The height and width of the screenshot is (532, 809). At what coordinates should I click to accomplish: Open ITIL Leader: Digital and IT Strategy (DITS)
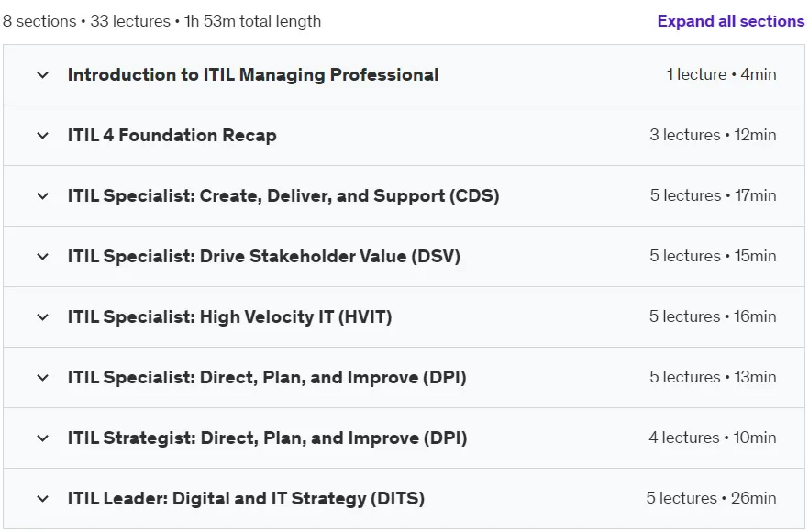pos(246,498)
